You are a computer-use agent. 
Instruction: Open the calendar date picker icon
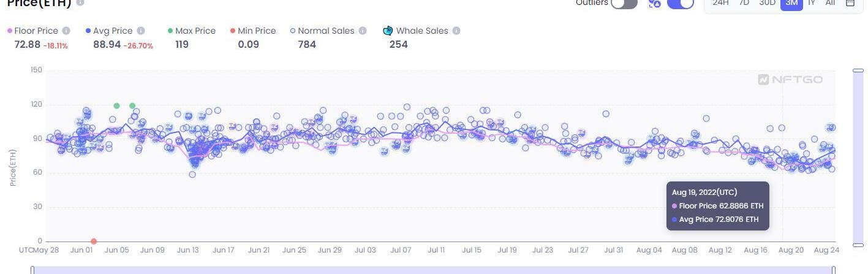click(x=850, y=3)
